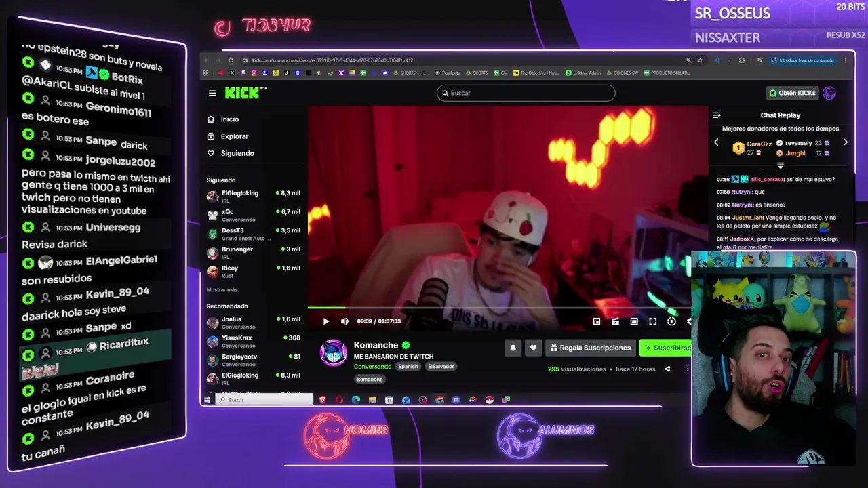Open Ricoy channel in sidebar

(254, 272)
